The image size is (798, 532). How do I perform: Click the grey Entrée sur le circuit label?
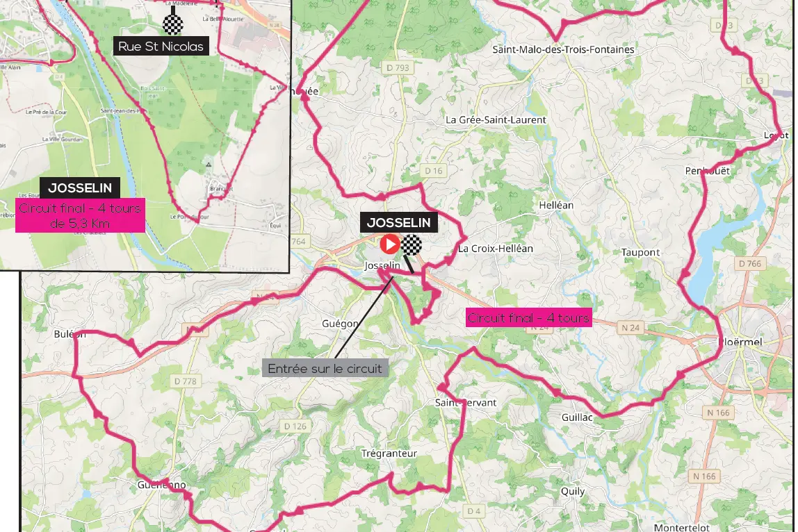(x=325, y=368)
